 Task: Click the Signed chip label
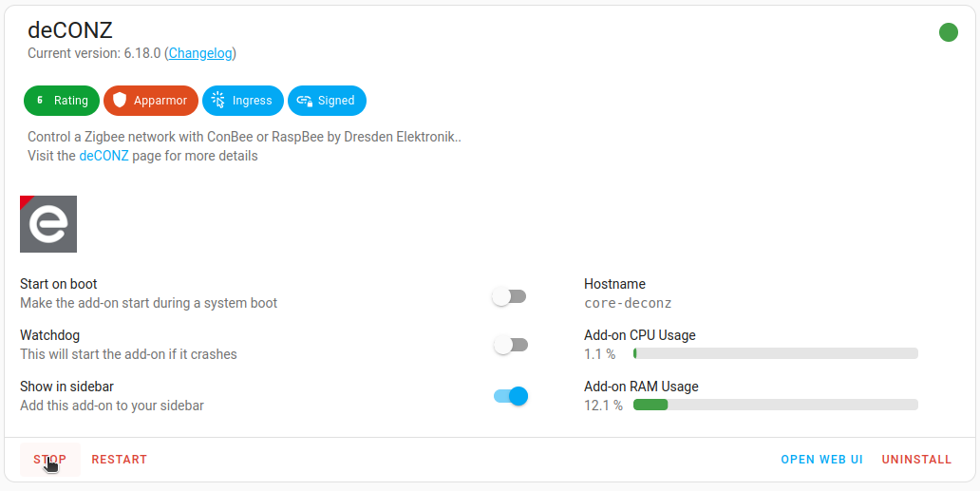tap(336, 100)
